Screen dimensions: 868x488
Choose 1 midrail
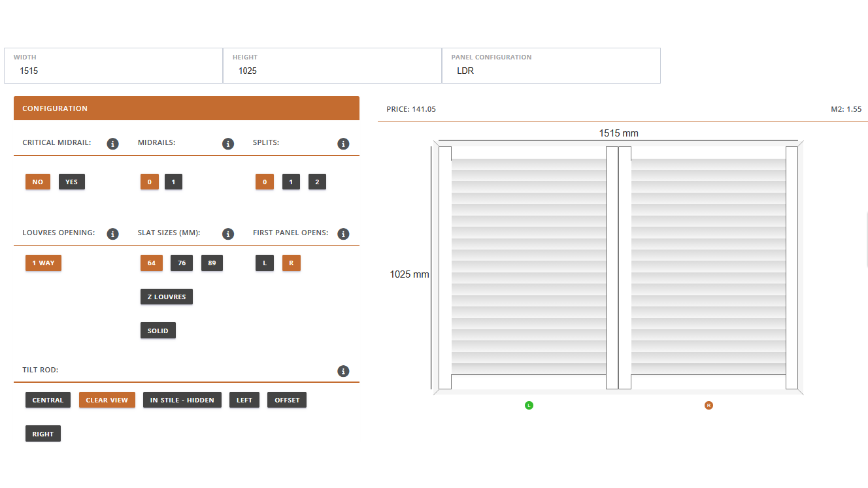click(x=173, y=182)
